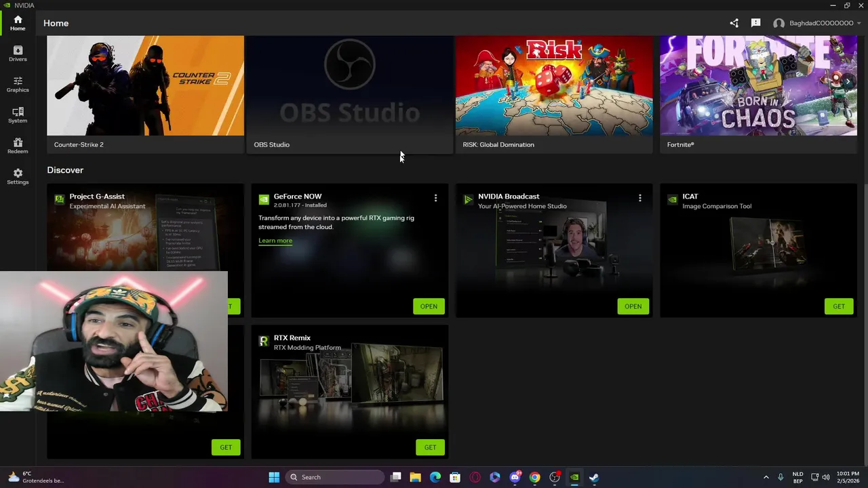Follow the GeForce NOW Learn more link
This screenshot has height=488, width=868.
[275, 241]
